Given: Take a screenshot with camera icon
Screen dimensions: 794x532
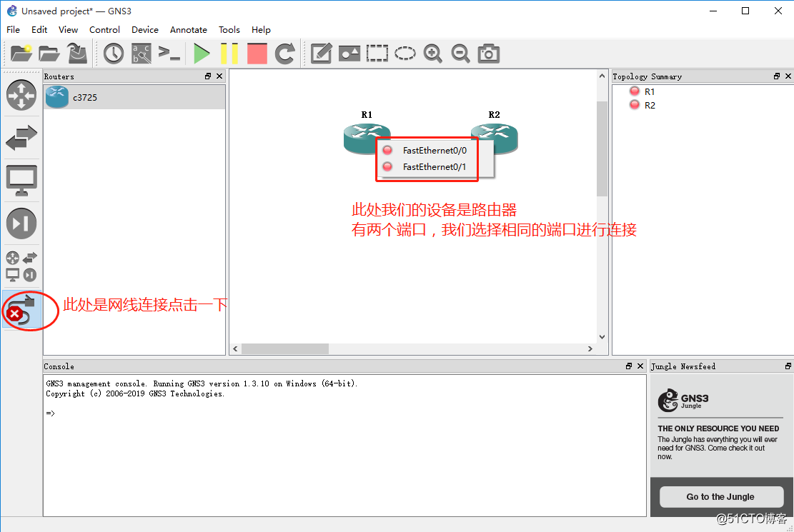Looking at the screenshot, I should pyautogui.click(x=489, y=53).
